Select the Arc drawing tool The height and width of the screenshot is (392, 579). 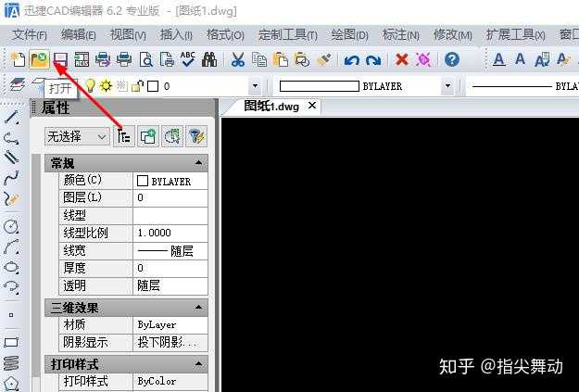click(x=11, y=247)
